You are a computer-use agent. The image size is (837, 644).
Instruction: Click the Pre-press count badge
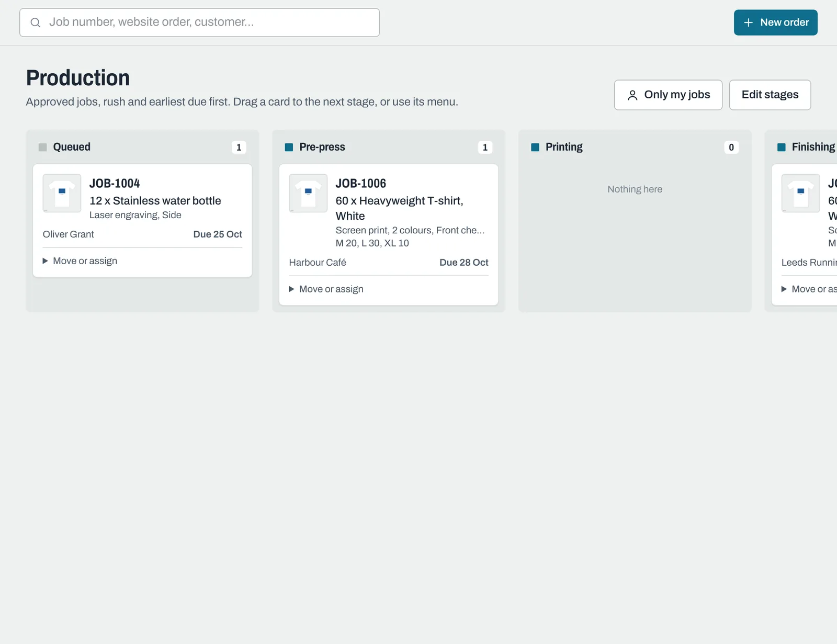click(x=485, y=148)
